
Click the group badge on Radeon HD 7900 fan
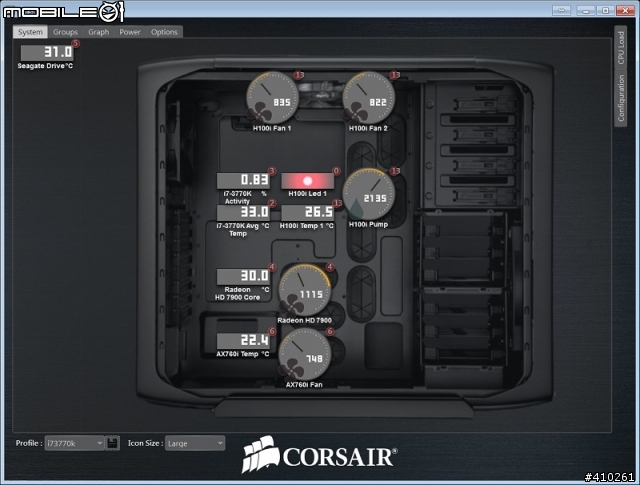click(x=330, y=267)
